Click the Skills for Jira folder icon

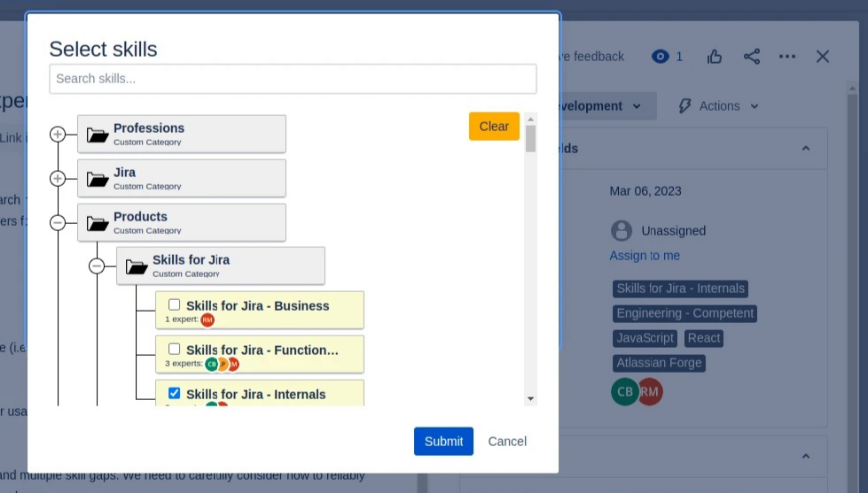pos(136,267)
